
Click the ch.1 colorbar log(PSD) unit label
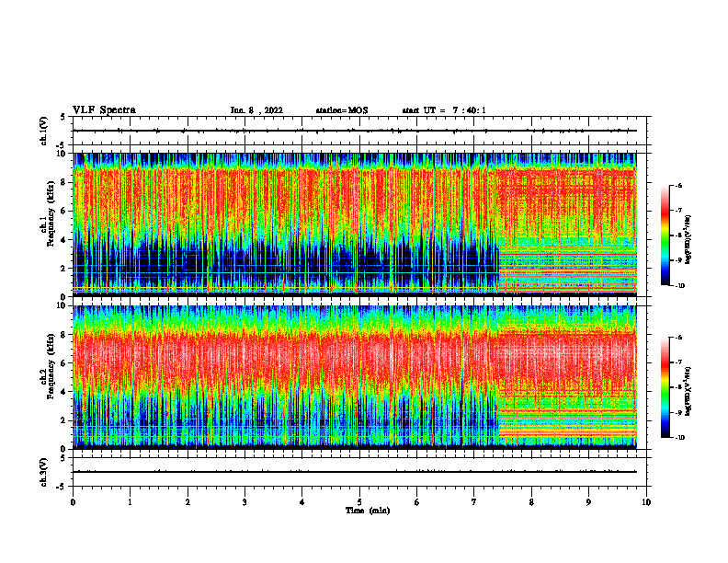point(688,239)
